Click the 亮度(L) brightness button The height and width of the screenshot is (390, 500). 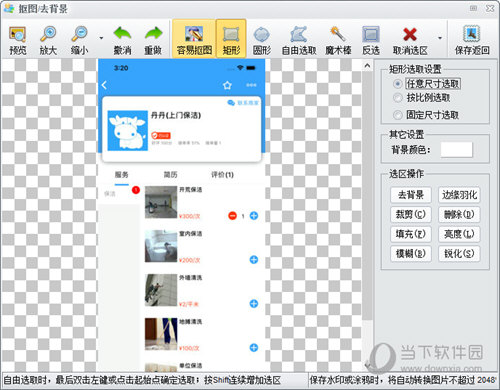[459, 234]
